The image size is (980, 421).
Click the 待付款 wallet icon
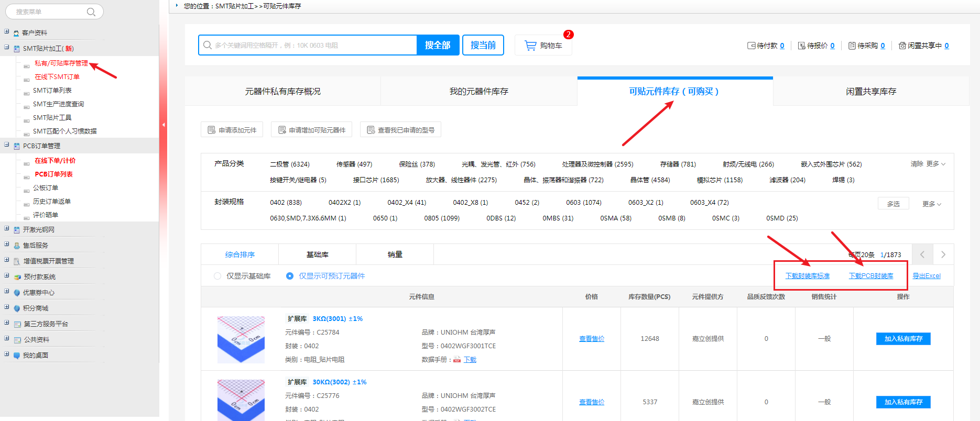pos(751,46)
